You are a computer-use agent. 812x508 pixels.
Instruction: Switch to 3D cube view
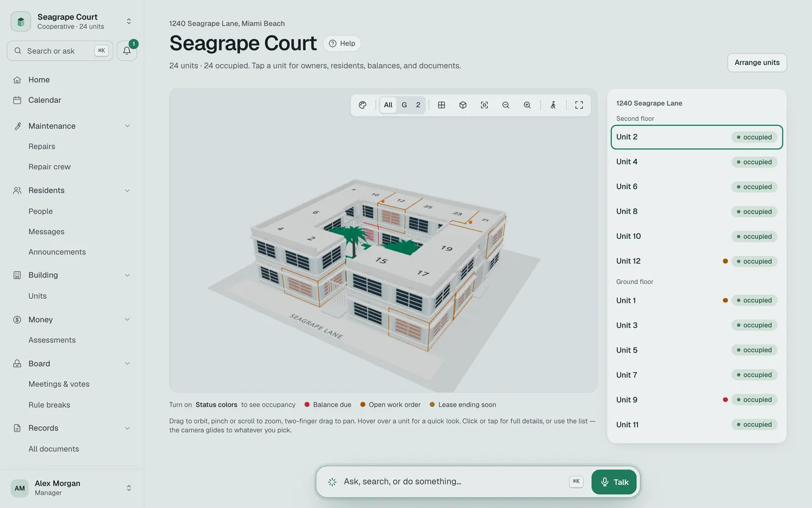coord(463,105)
